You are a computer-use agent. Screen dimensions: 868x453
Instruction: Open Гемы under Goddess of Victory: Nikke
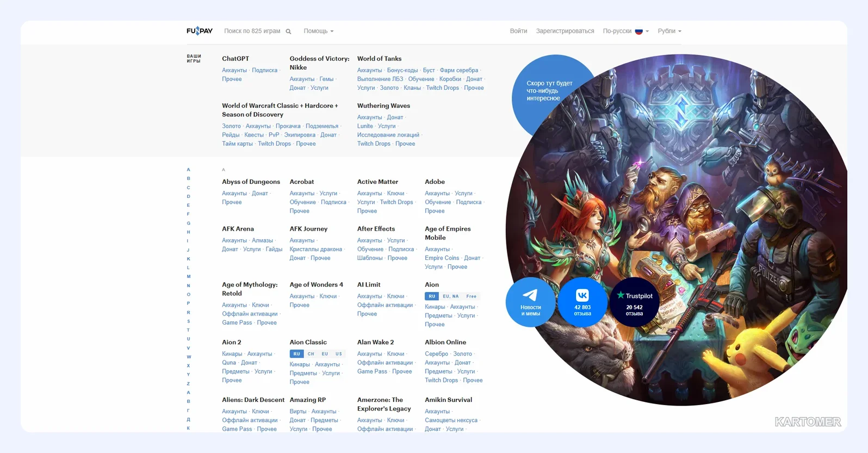326,79
